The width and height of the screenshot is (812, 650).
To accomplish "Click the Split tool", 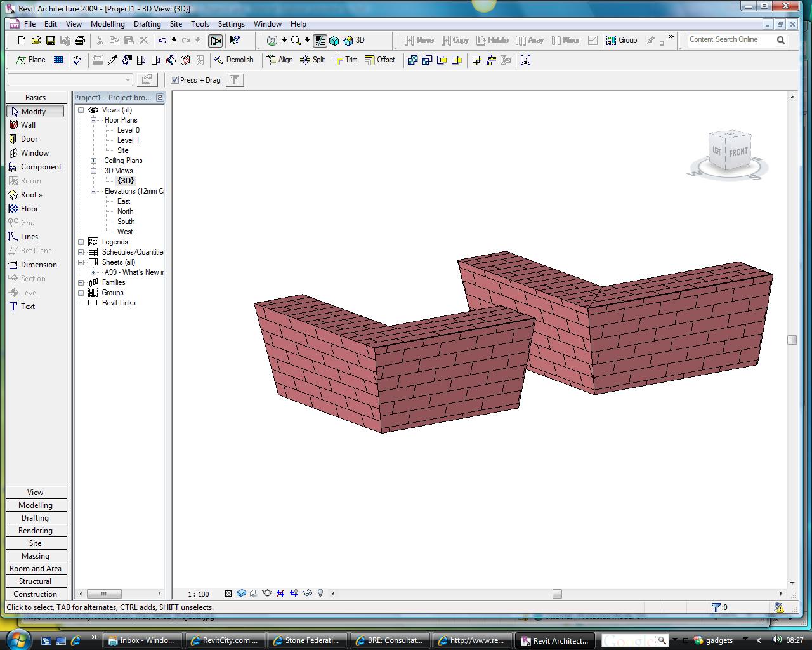I will [312, 60].
